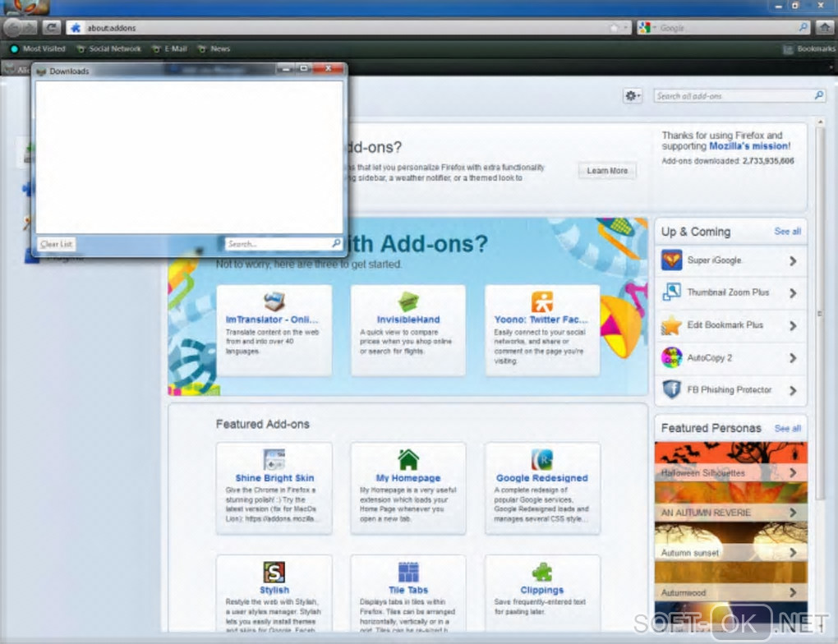Bookmark the page with the star icon
838x644 pixels.
point(614,28)
